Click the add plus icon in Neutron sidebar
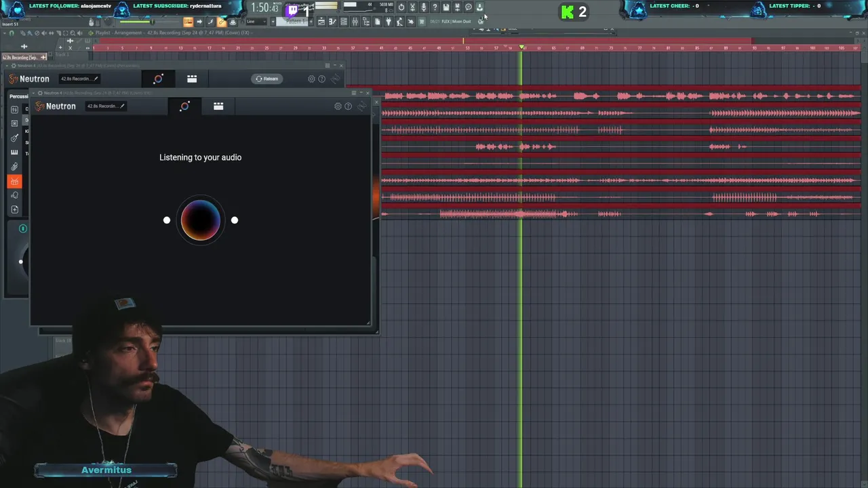 [14, 209]
